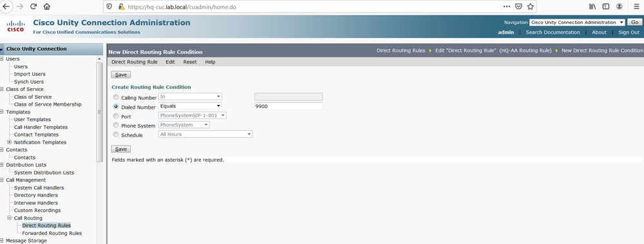Open browser home page icon
The image size is (644, 244).
[47, 6]
